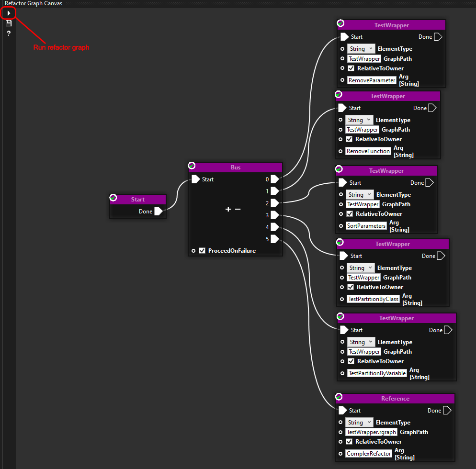476x469 pixels.
Task: Remove a Bus output with minus icon
Action: (238, 209)
